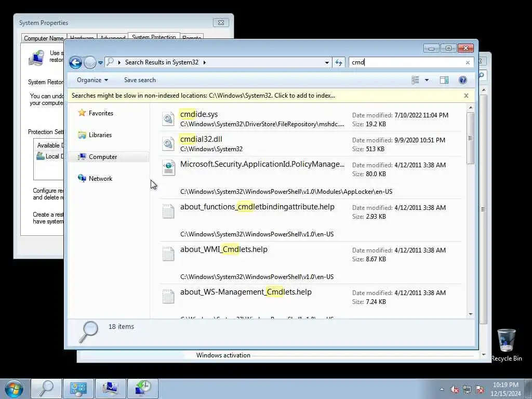Select the about_WMI_Cmdlets.help result
Image resolution: width=532 pixels, height=399 pixels.
[x=311, y=263]
